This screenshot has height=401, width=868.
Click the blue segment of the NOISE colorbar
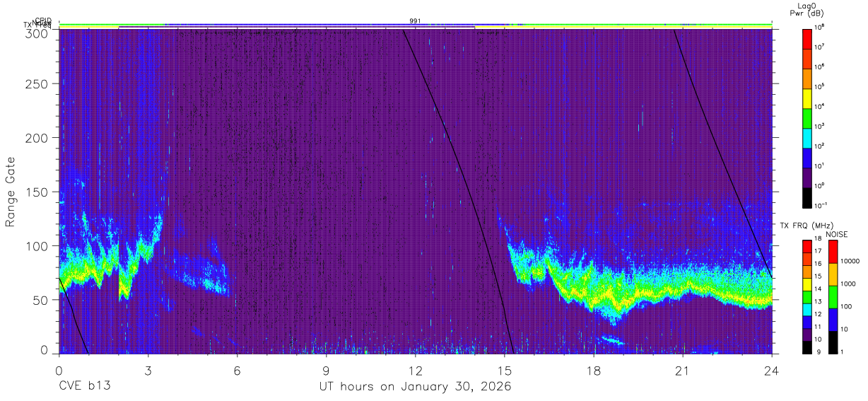(x=833, y=320)
